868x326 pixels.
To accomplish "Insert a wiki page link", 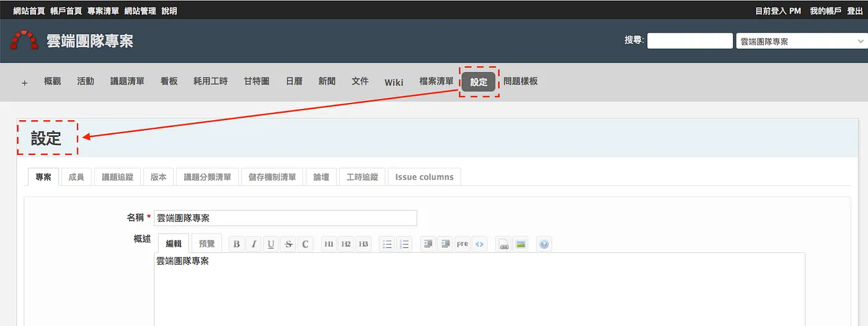I will (x=503, y=244).
